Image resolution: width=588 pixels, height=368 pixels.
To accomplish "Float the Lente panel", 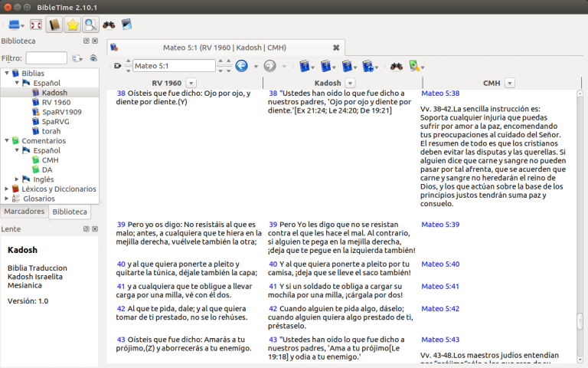I will [87, 228].
